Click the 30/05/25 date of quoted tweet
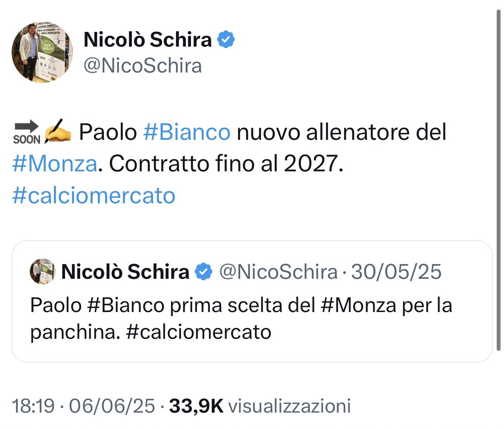Image resolution: width=504 pixels, height=429 pixels. click(x=396, y=271)
